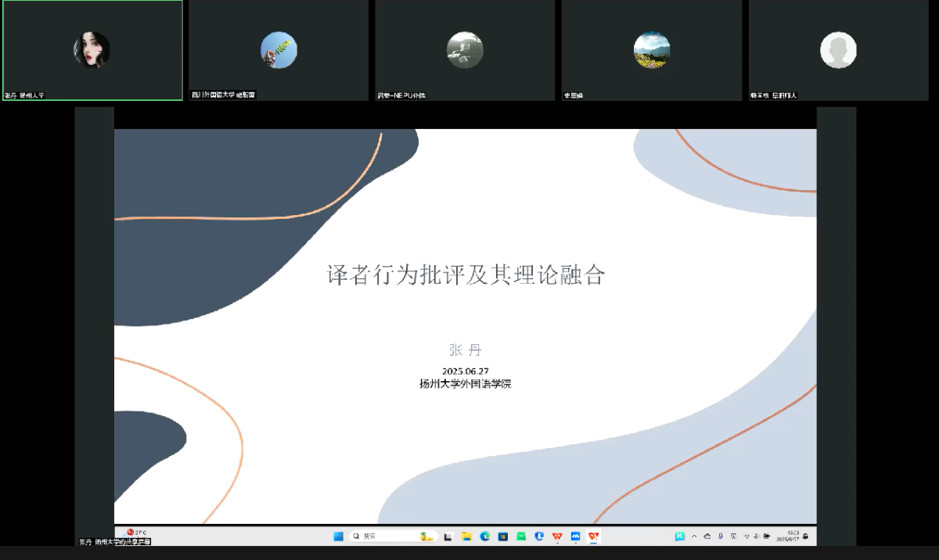The image size is (939, 560).
Task: Select the participant tile with mountain landscape avatar
Action: tap(651, 50)
